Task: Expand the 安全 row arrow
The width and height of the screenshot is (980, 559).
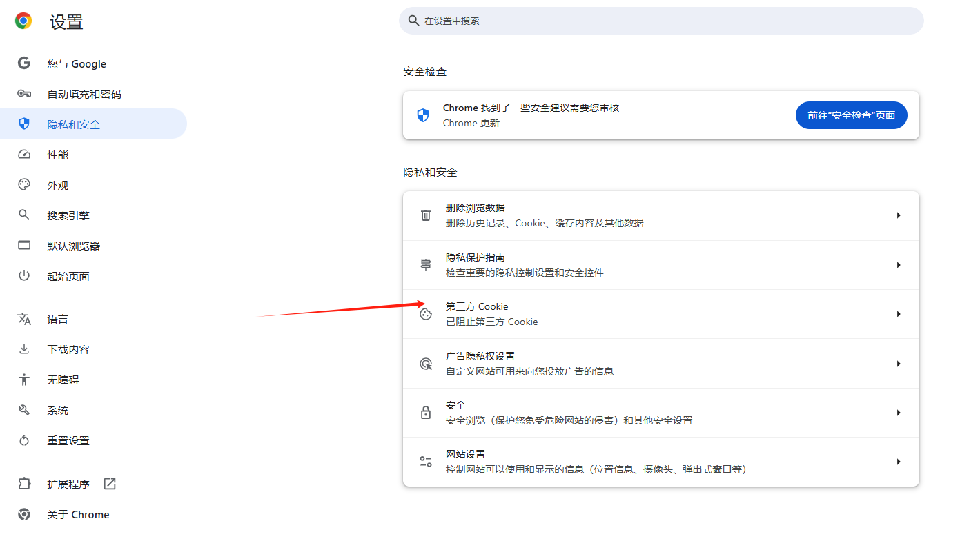Action: (899, 413)
